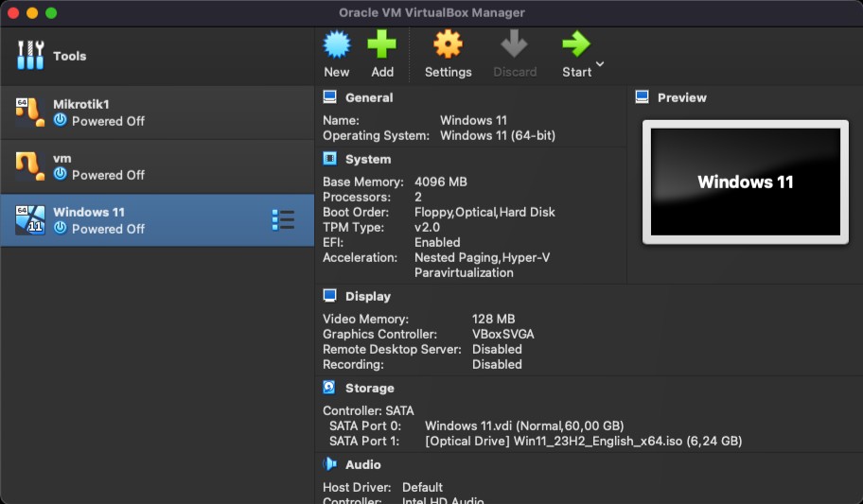Open the General section header link

[x=368, y=97]
